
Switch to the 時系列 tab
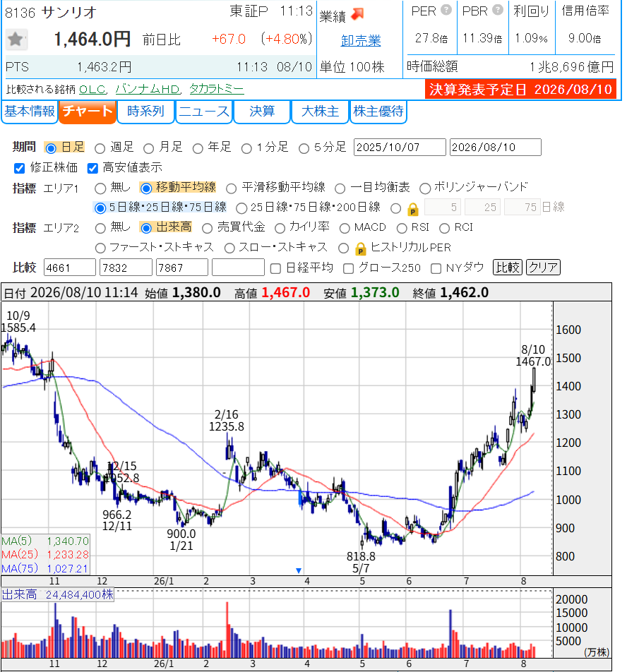(145, 112)
